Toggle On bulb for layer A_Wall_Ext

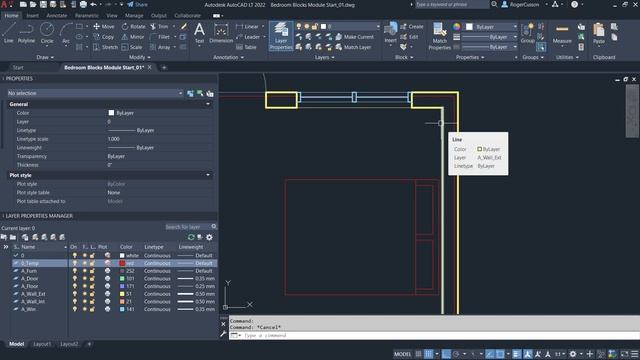[74, 294]
